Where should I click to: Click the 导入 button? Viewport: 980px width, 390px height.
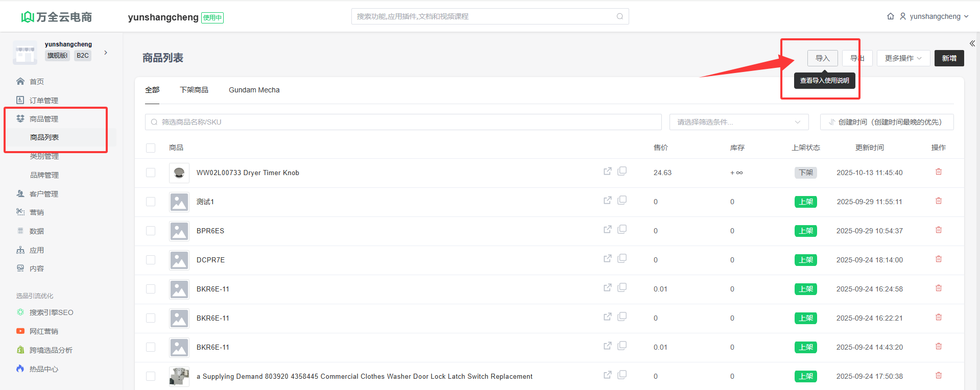[x=822, y=58]
